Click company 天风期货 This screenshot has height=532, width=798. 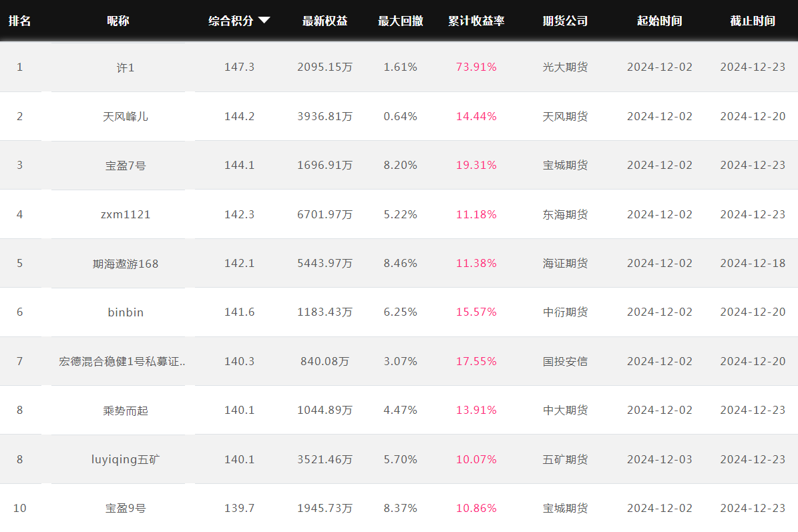tap(566, 116)
